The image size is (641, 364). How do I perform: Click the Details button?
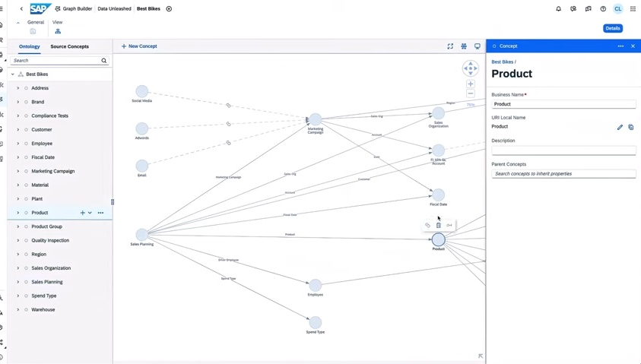coord(612,28)
